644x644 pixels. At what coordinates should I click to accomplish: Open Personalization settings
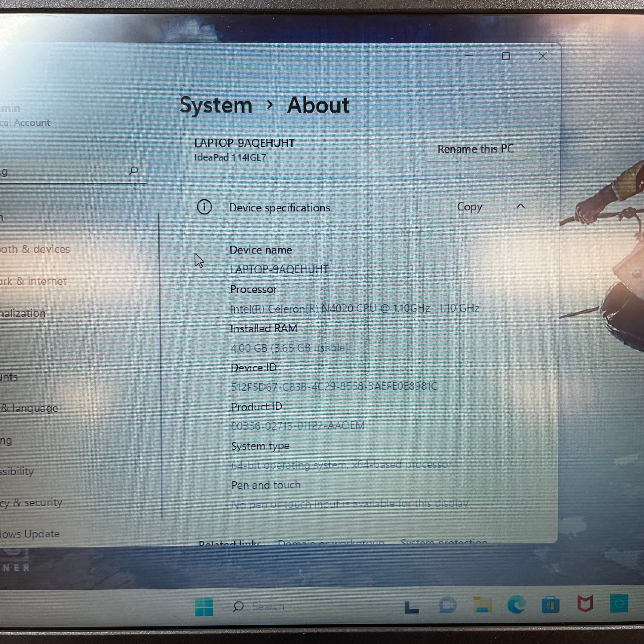[x=23, y=313]
